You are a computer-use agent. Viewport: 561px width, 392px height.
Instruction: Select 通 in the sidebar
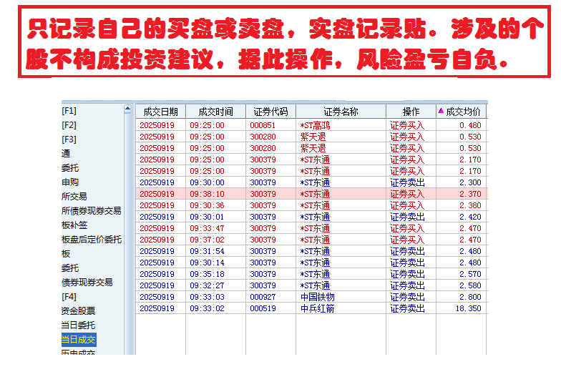(x=66, y=154)
